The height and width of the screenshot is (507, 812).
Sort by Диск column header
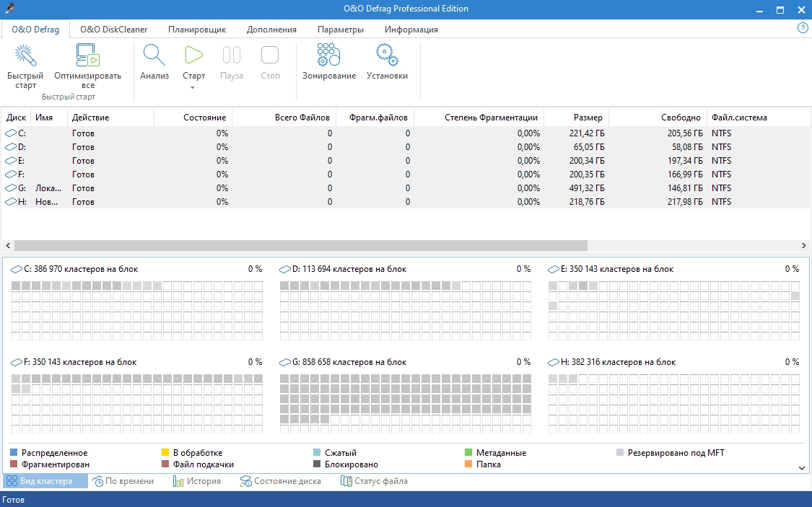point(16,118)
